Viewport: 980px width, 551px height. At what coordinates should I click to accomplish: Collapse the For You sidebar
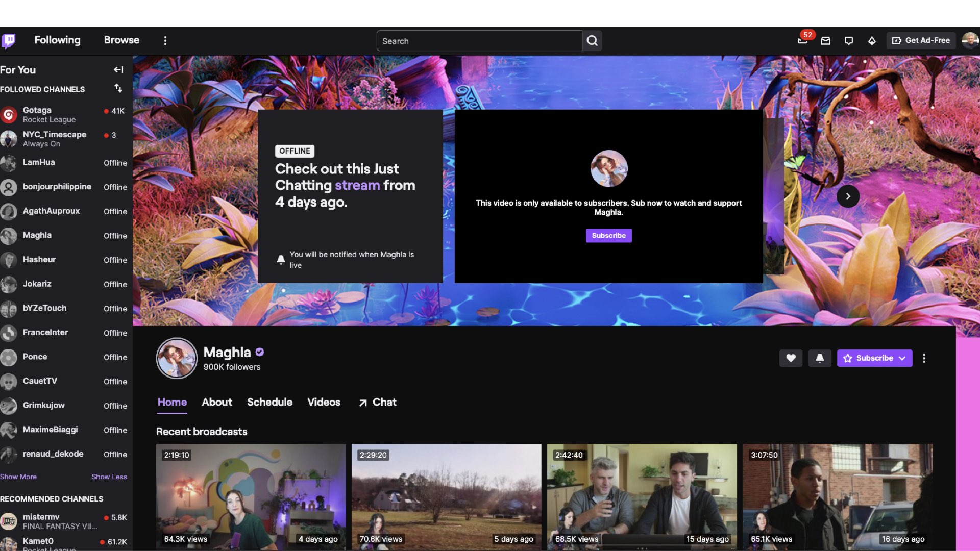click(x=118, y=70)
